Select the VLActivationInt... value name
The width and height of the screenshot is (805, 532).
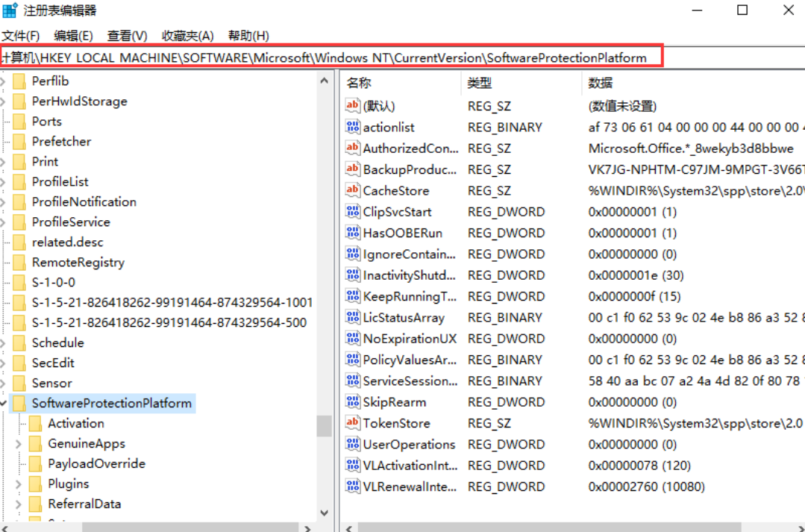410,466
